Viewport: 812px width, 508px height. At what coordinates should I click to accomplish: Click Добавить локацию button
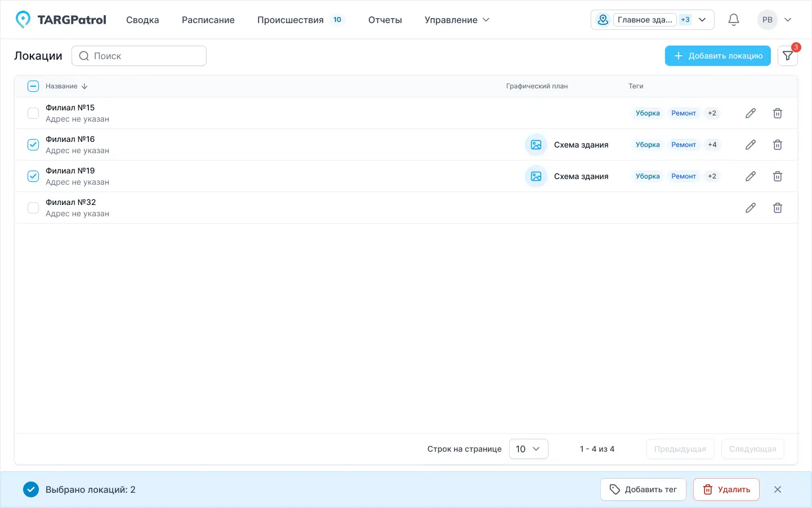(x=718, y=56)
